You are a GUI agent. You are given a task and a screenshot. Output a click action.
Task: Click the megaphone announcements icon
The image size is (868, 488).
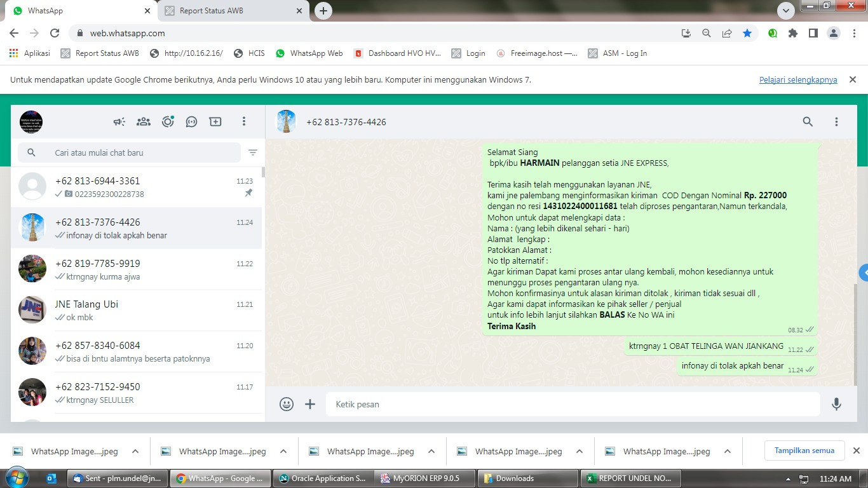(x=119, y=121)
